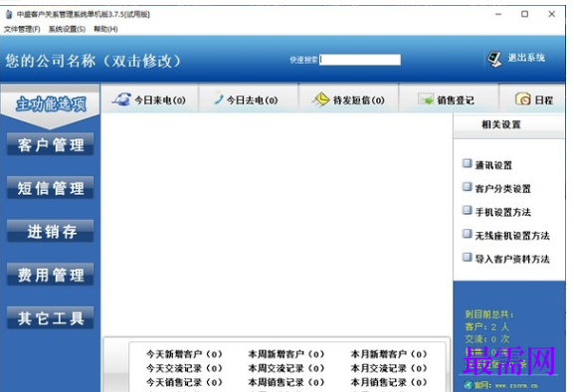Open the 导入客户资料方法 link
This screenshot has height=392, width=574.
click(x=512, y=259)
